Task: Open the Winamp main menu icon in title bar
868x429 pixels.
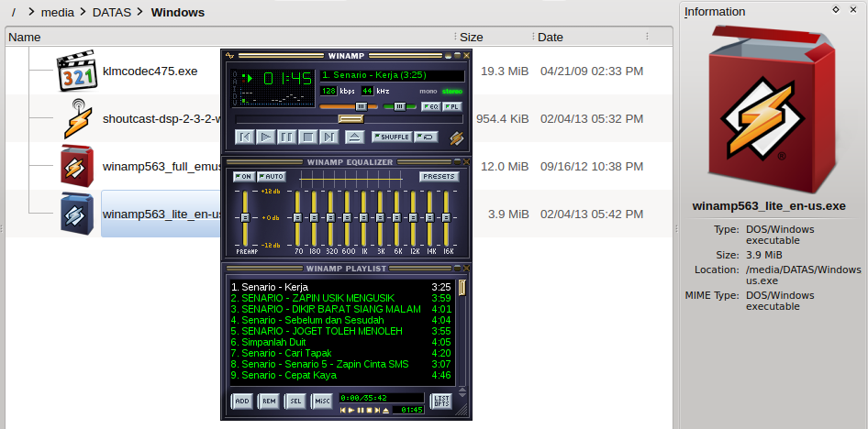Action: pos(230,56)
